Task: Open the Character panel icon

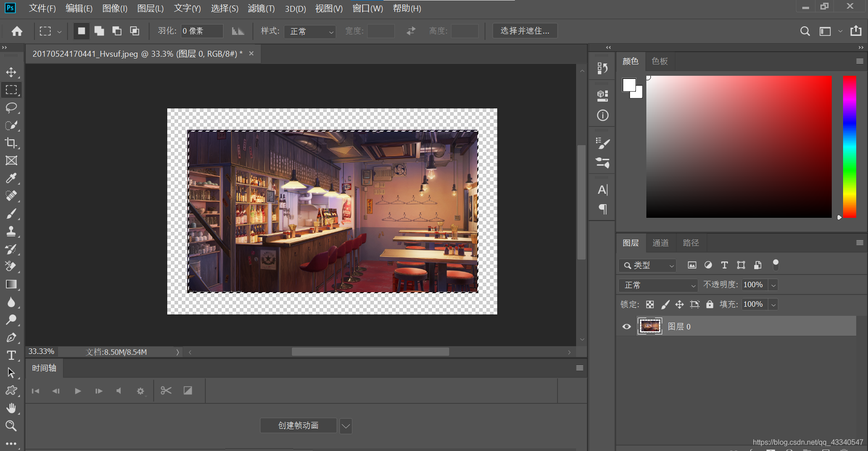Action: coord(602,190)
